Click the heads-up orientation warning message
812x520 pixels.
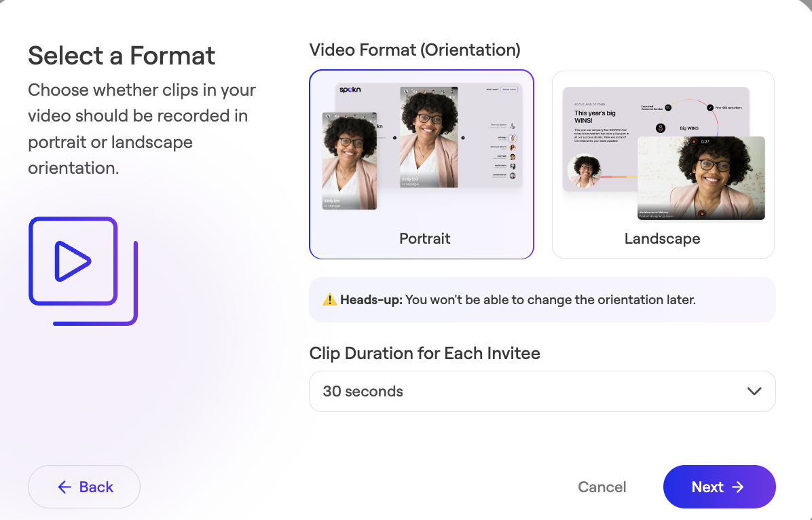click(542, 300)
